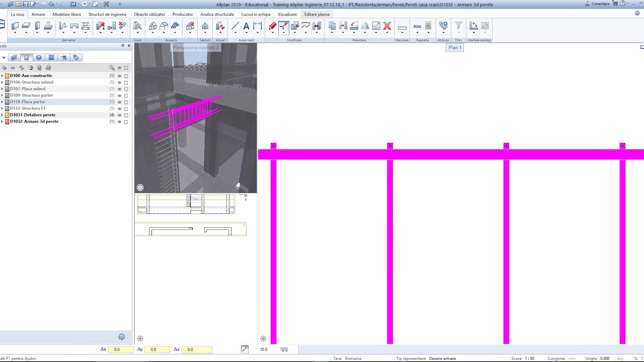The width and height of the screenshot is (644, 362).
Task: Close the objects panel with its X
Action: point(129,46)
